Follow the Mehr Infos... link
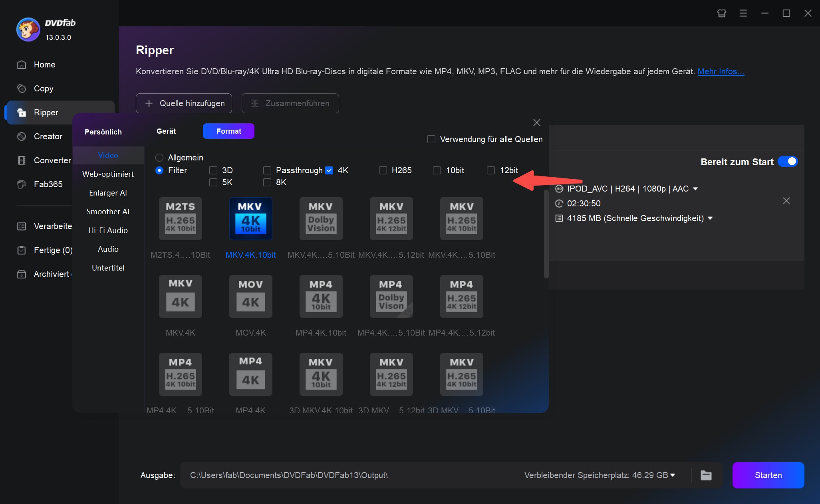 pyautogui.click(x=721, y=71)
